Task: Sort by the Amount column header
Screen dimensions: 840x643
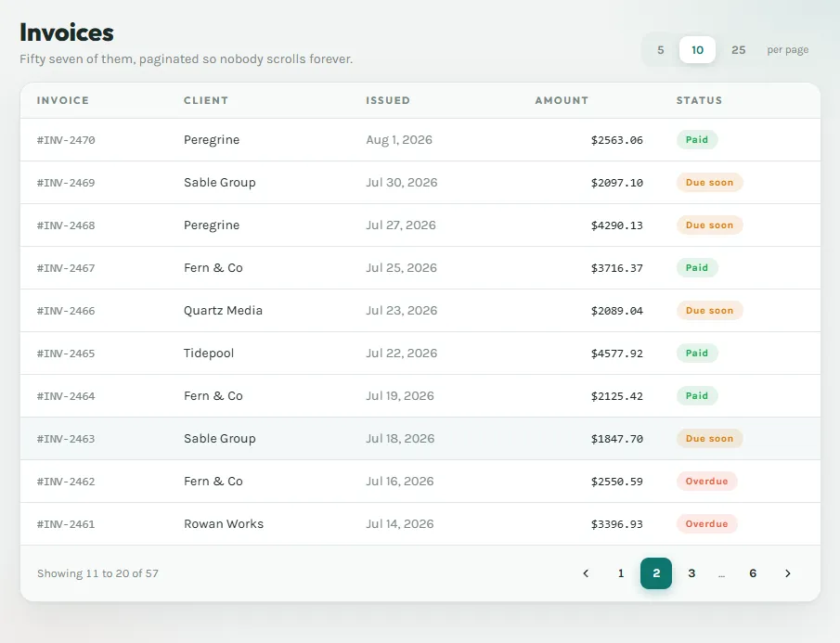Action: click(x=562, y=100)
